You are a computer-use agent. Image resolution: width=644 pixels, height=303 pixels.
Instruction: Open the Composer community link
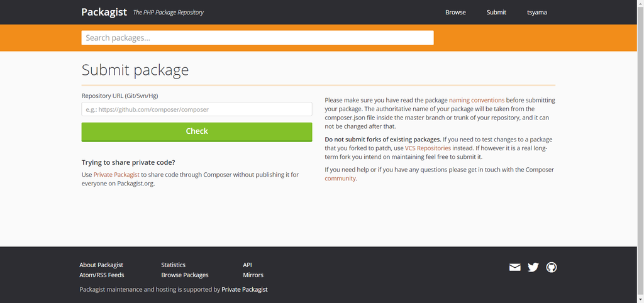pyautogui.click(x=340, y=179)
